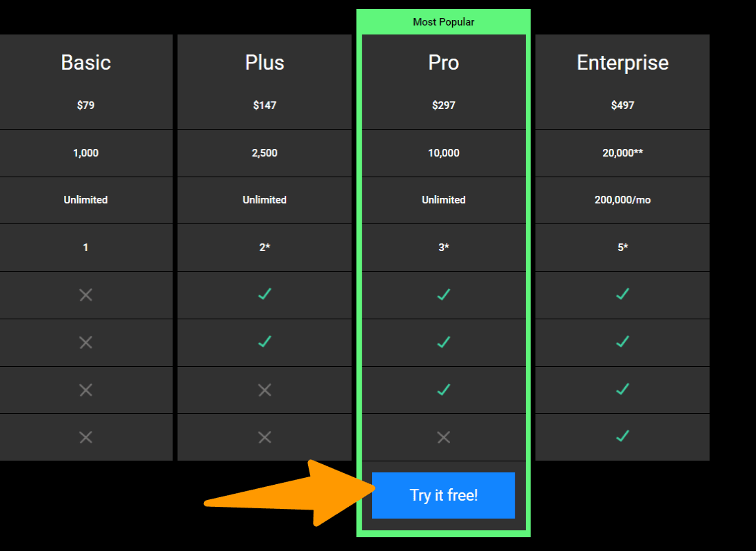Click the first checkmark in Enterprise column

pyautogui.click(x=622, y=294)
